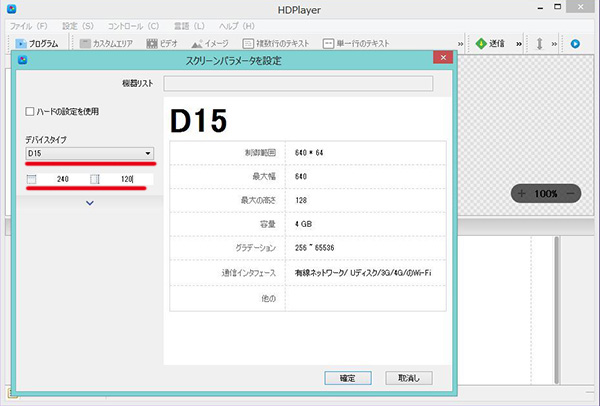The image size is (600, 406).
Task: Add a Custom Area (カスタムエリア)
Action: pos(106,43)
